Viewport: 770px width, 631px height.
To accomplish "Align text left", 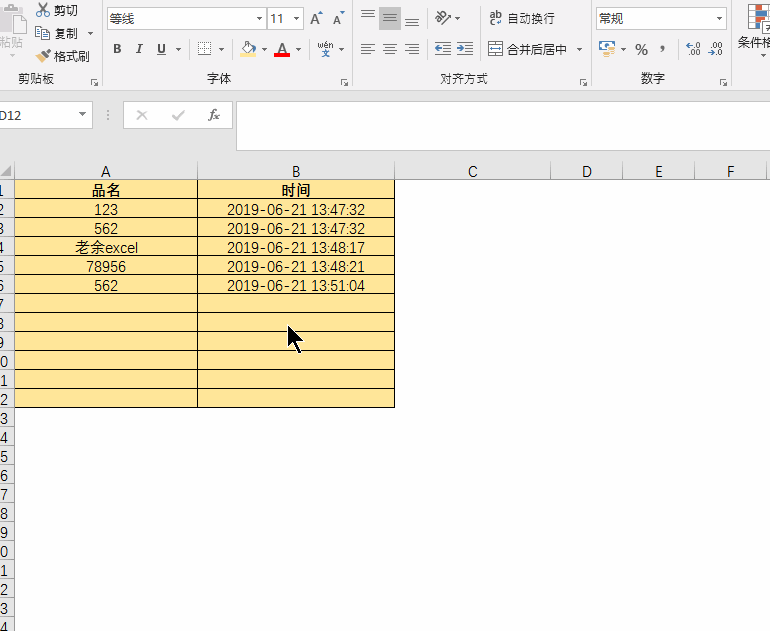I will coord(368,49).
